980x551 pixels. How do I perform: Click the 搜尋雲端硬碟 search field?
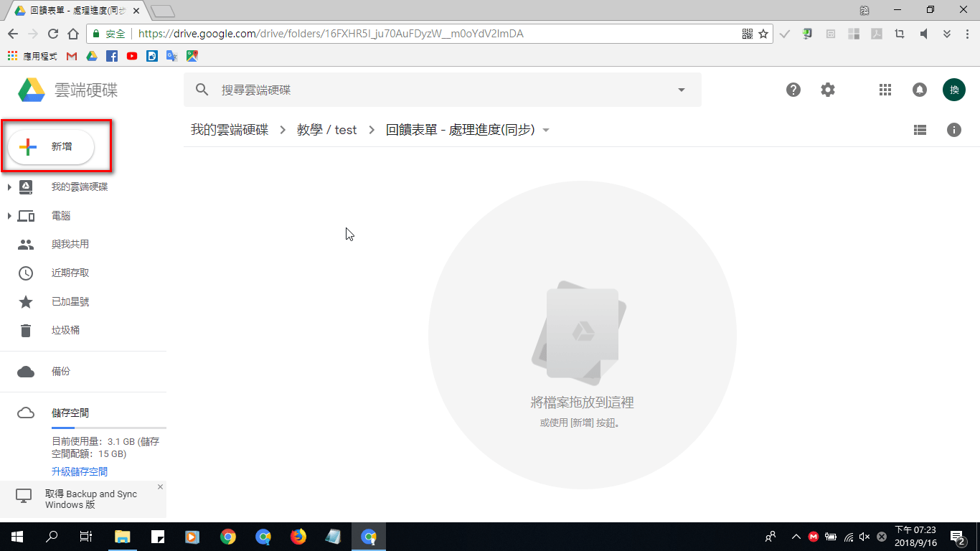pos(430,90)
